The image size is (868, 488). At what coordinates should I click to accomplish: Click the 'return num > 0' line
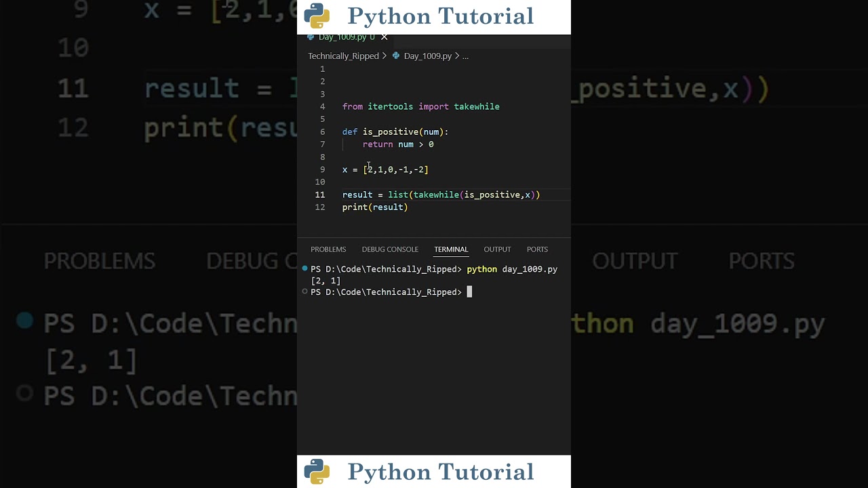click(x=398, y=144)
